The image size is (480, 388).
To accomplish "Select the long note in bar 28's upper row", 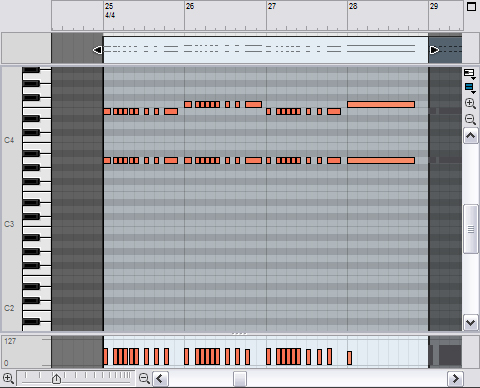I will (381, 105).
